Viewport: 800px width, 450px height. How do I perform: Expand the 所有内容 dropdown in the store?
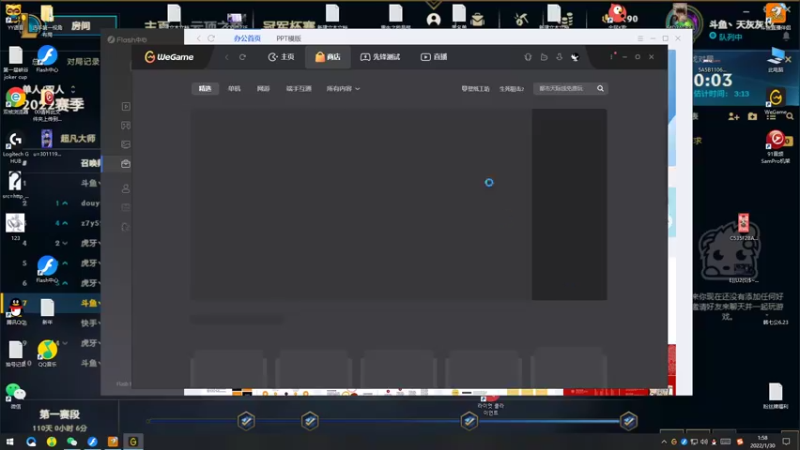coord(343,88)
